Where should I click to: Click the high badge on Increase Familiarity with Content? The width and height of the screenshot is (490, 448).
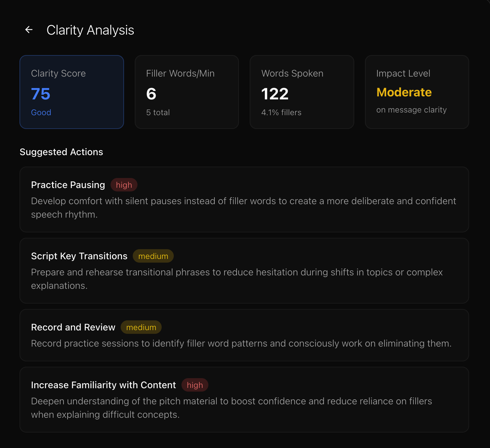click(195, 385)
